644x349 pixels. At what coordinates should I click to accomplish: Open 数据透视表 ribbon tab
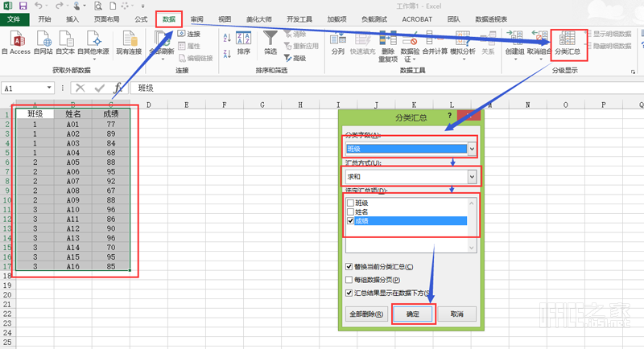491,18
